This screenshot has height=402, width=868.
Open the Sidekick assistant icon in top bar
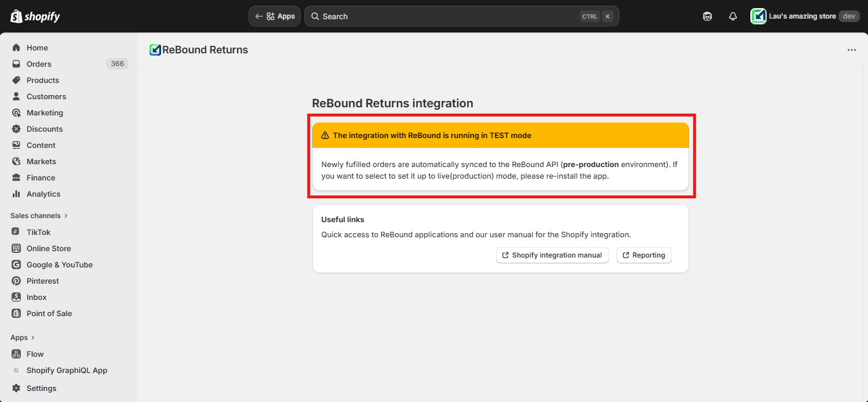707,16
